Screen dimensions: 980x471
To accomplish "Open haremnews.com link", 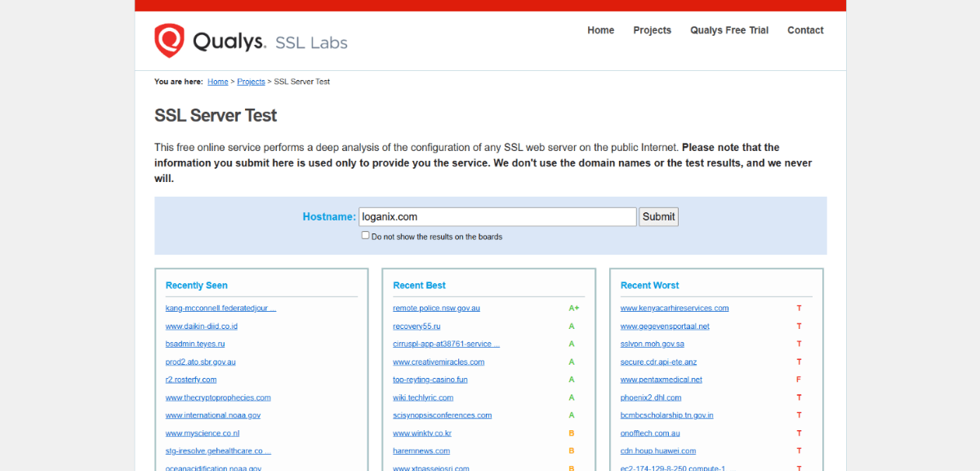I will tap(421, 451).
